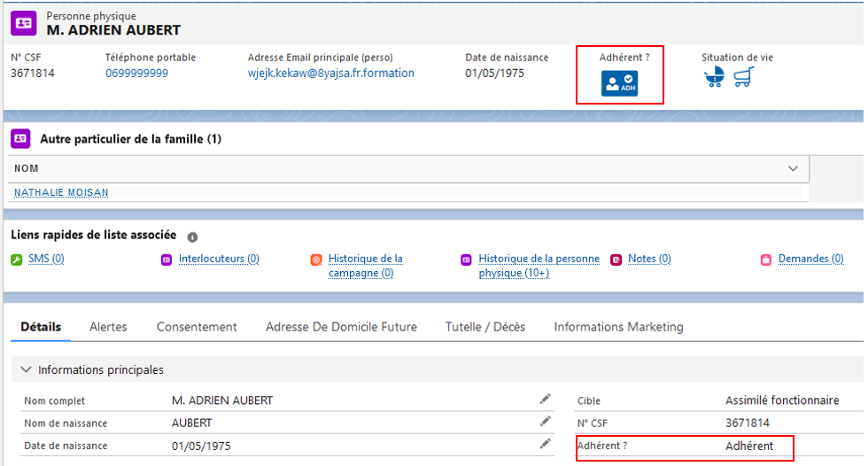Click the main email address link

coord(330,74)
